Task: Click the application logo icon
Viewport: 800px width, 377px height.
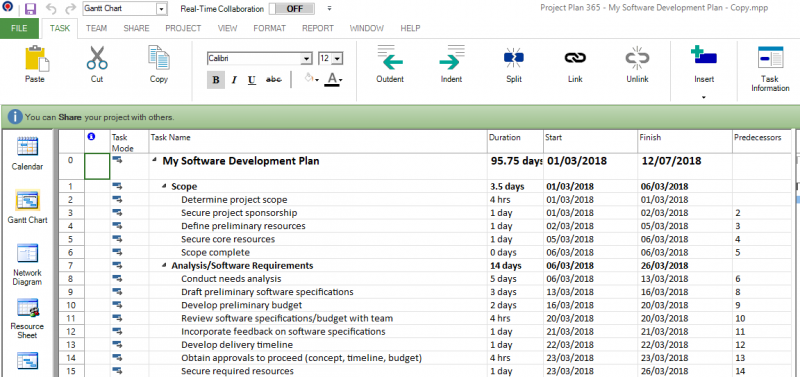Action: point(8,8)
